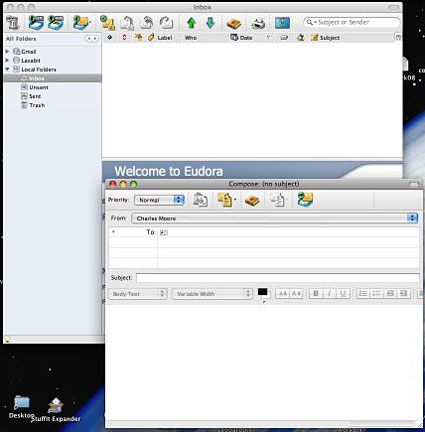Click the larger font size icon
The height and width of the screenshot is (432, 425).
pyautogui.click(x=296, y=294)
